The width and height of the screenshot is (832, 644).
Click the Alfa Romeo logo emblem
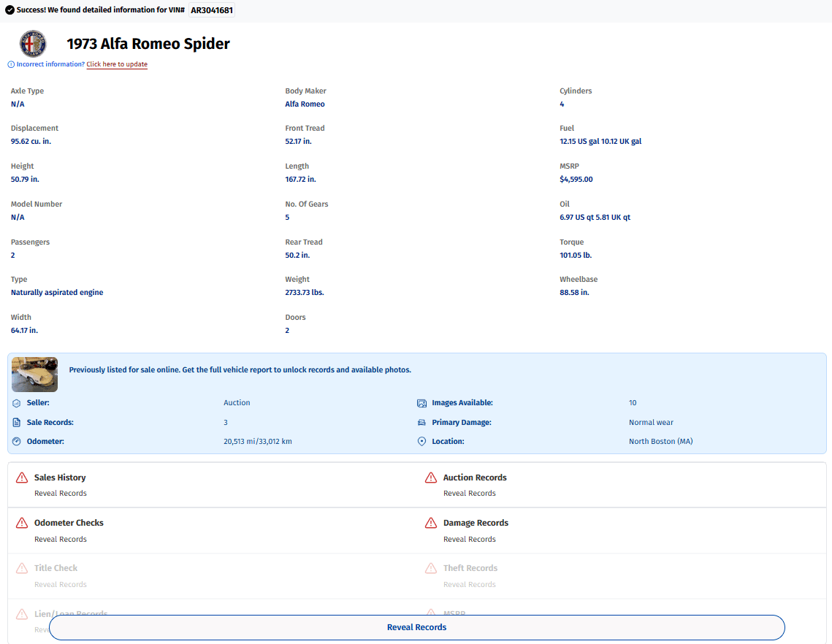pos(33,44)
